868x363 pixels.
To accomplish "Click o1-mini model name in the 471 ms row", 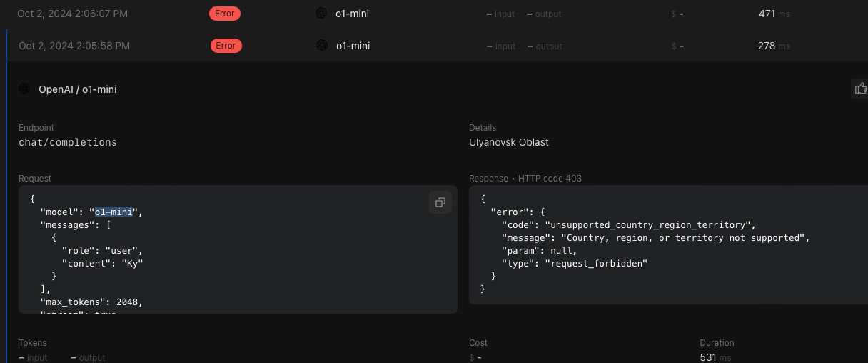I will pos(353,14).
